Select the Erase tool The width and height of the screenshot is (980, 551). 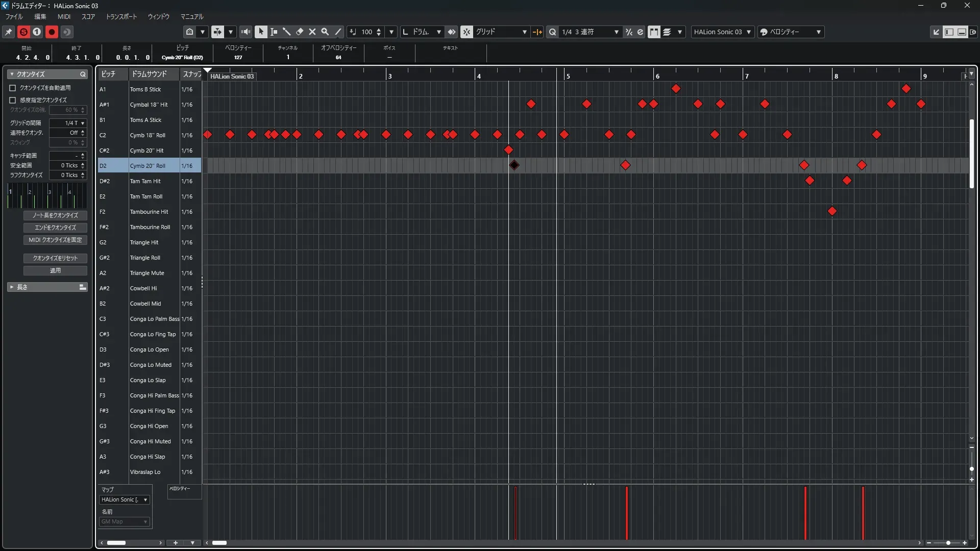[300, 32]
